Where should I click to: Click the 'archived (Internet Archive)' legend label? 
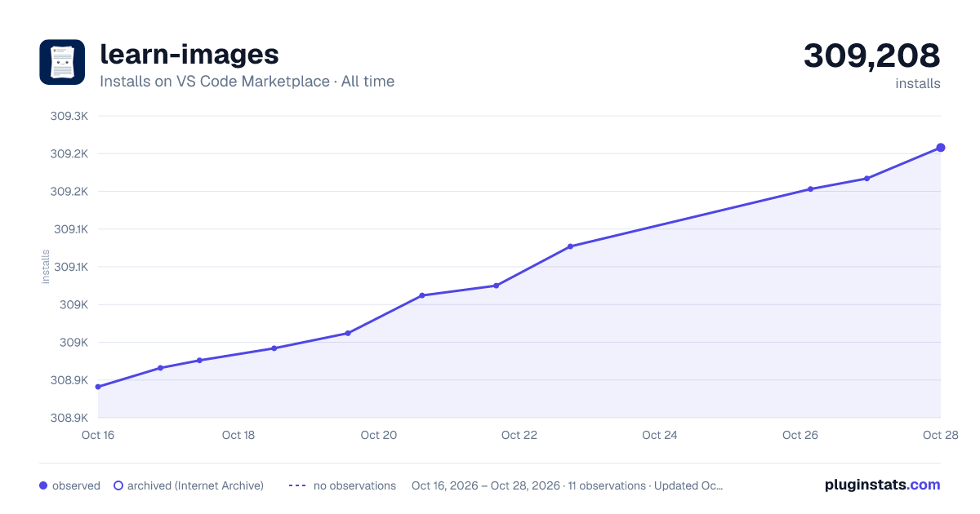(x=195, y=485)
